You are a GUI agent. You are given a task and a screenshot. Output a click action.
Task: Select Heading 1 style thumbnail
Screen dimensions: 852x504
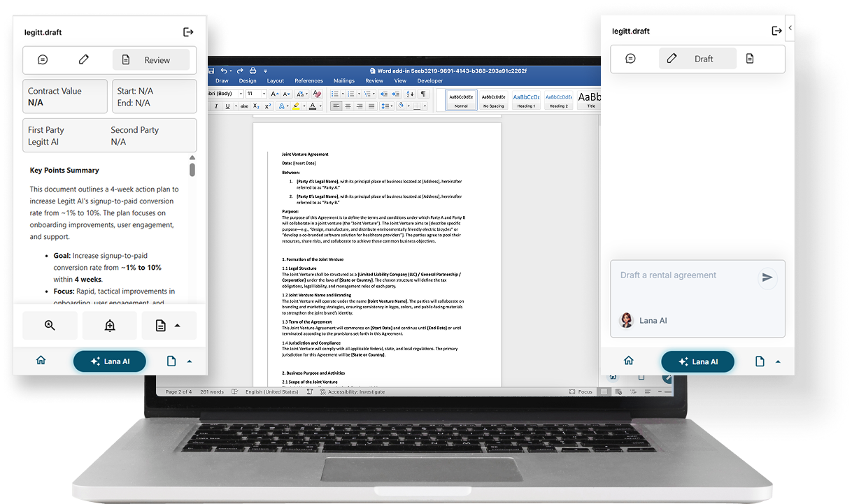click(x=526, y=100)
